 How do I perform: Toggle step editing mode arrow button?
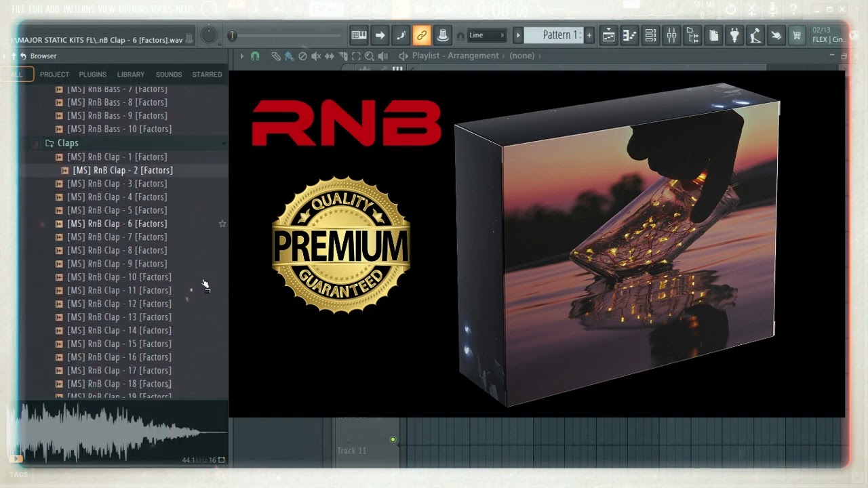click(380, 35)
